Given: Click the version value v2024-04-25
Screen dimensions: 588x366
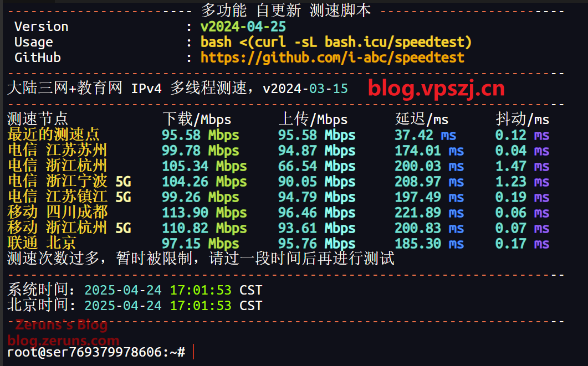Looking at the screenshot, I should tap(243, 27).
